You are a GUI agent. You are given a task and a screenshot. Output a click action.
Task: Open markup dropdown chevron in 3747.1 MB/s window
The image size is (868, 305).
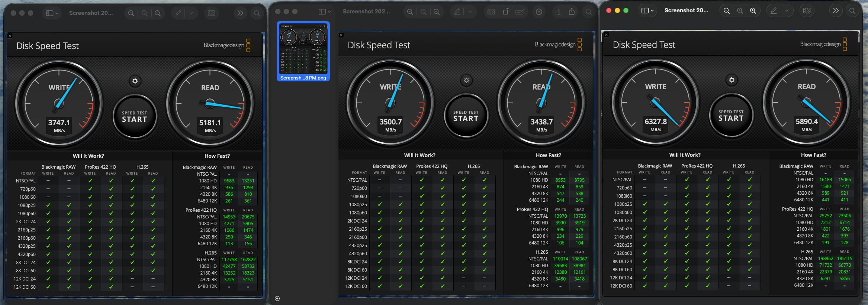[191, 13]
